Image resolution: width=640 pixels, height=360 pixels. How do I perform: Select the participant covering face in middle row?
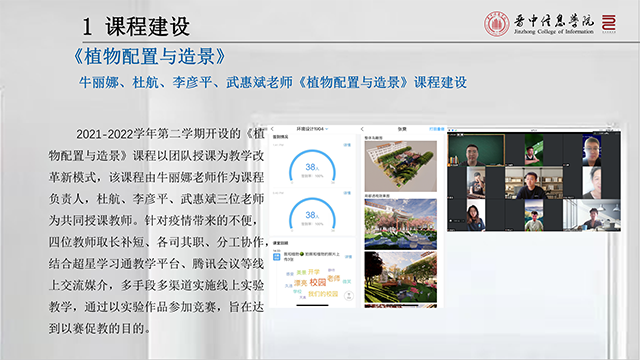coord(476,183)
